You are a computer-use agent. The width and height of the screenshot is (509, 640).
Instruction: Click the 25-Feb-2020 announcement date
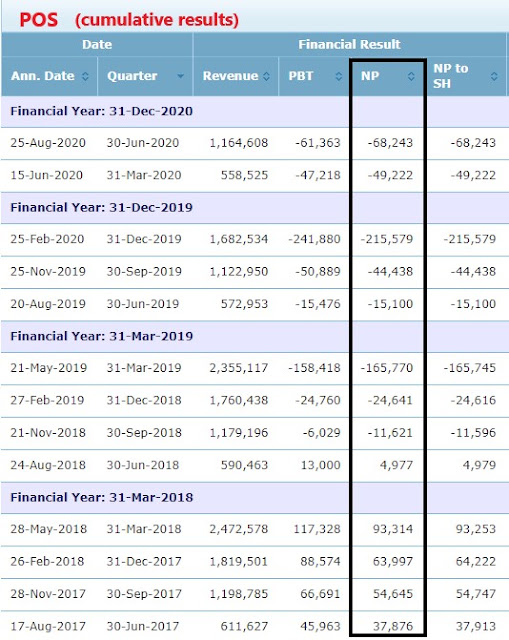tap(47, 239)
